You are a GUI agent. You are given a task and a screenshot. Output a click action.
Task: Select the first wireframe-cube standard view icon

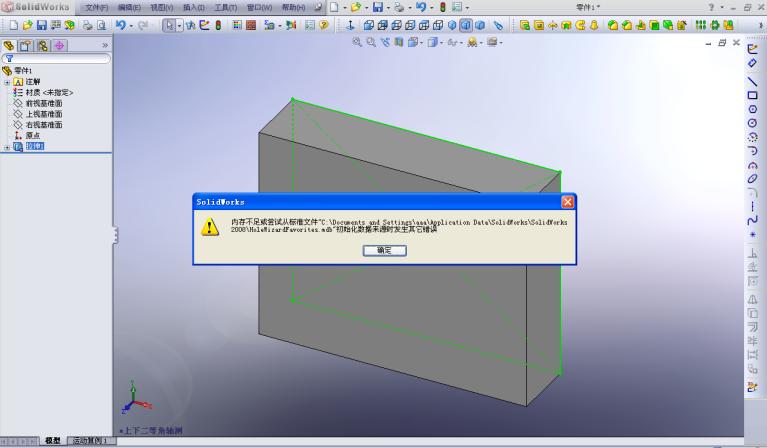369,25
